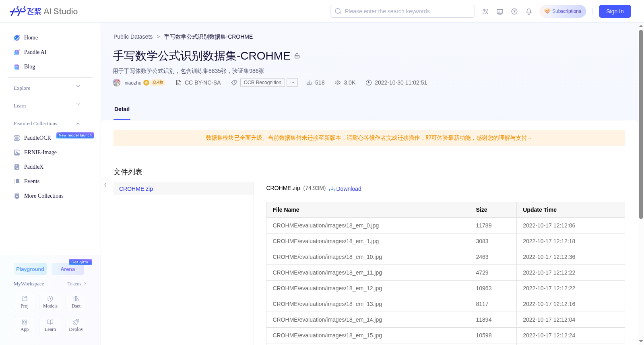Select row 18_em_10.jpg file name
The width and height of the screenshot is (644, 345).
coord(327,257)
